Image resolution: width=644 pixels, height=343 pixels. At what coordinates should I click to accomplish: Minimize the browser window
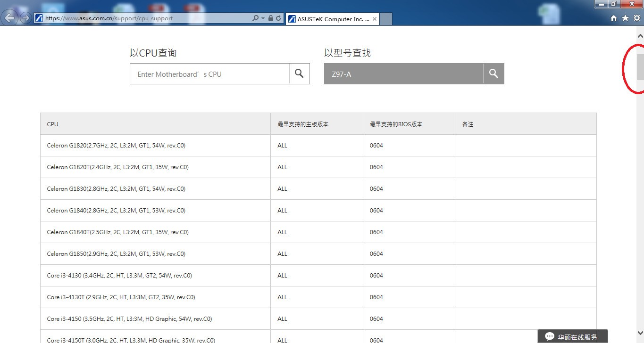601,4
